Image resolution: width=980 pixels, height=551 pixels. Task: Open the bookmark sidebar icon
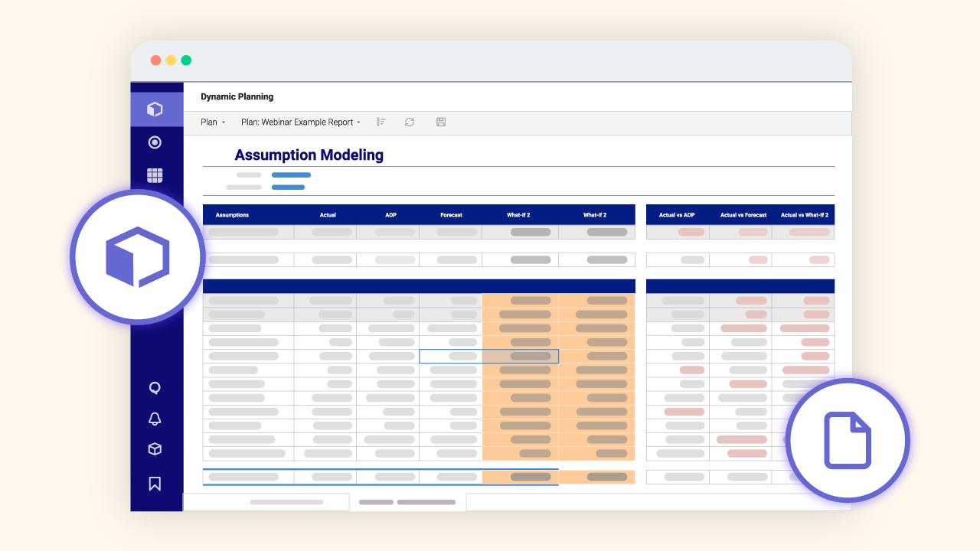[x=155, y=483]
